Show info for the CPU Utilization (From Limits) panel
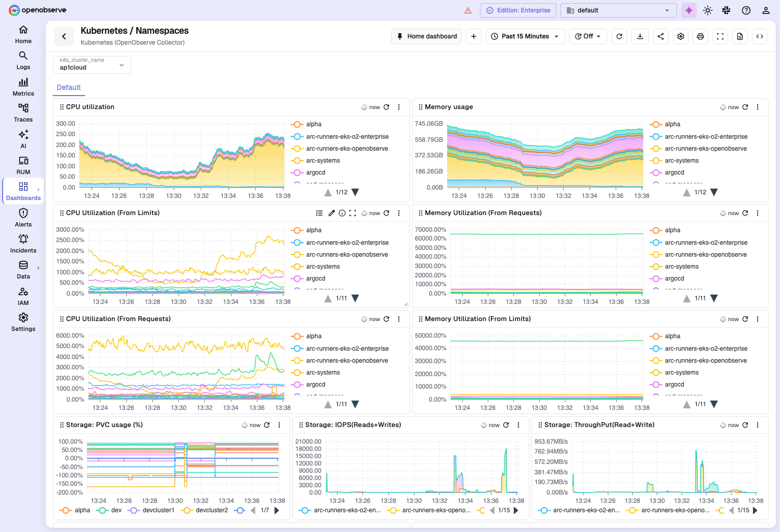Viewport: 780px width, 532px height. [x=342, y=213]
